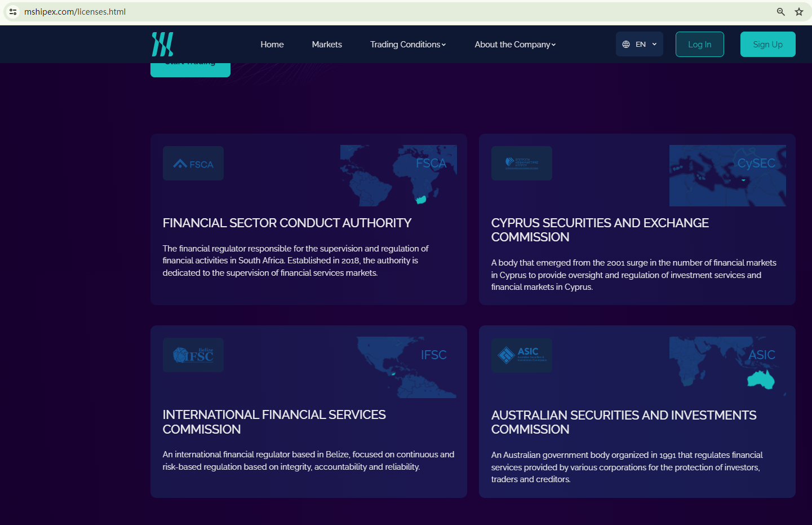Click the IFSC description about Belize regulator
This screenshot has height=525, width=812.
[309, 461]
